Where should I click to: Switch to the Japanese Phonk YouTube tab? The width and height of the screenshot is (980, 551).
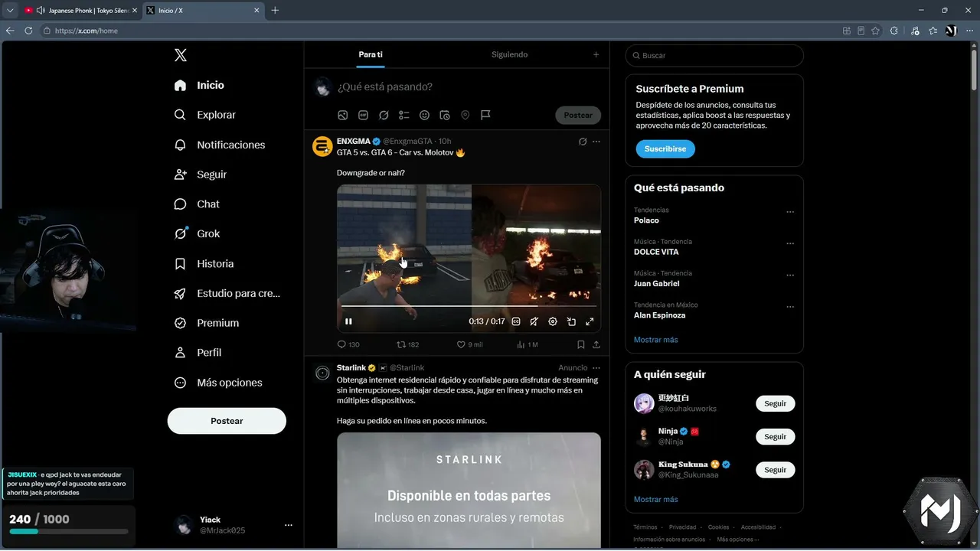[x=80, y=11]
